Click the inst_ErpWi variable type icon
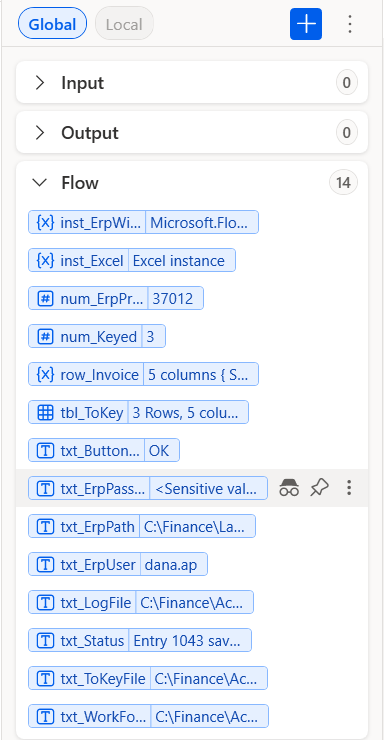 (x=45, y=222)
